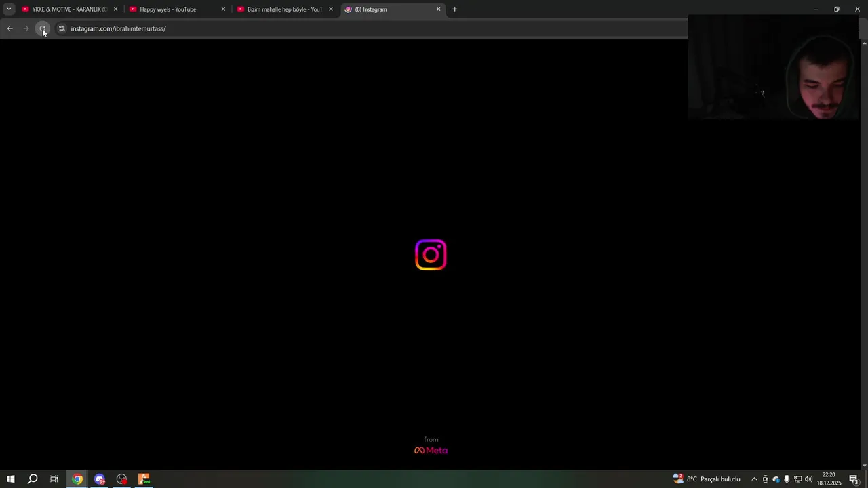The width and height of the screenshot is (868, 488).
Task: Switch to Happy wyels - YouTube tab
Action: (x=178, y=9)
